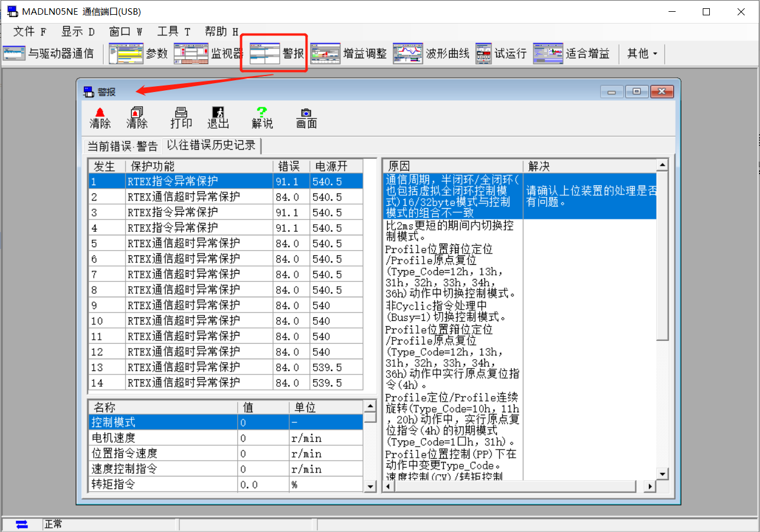Open the 与驱动器通信 toolbar tool
This screenshot has height=532, width=760.
tap(48, 54)
